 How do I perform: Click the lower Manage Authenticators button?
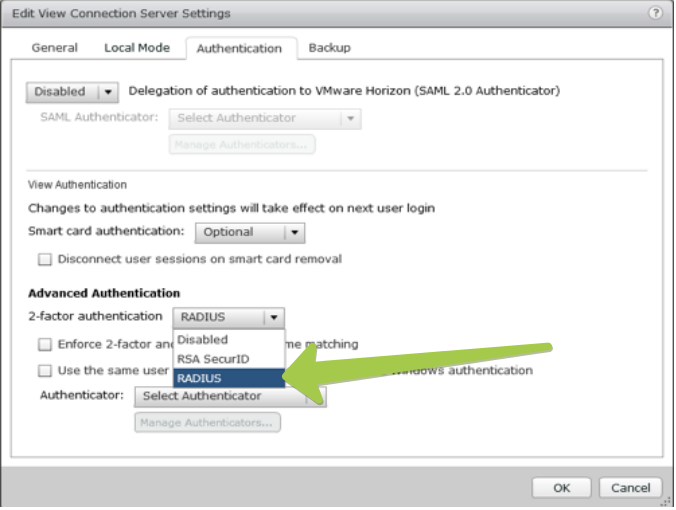pyautogui.click(x=208, y=423)
